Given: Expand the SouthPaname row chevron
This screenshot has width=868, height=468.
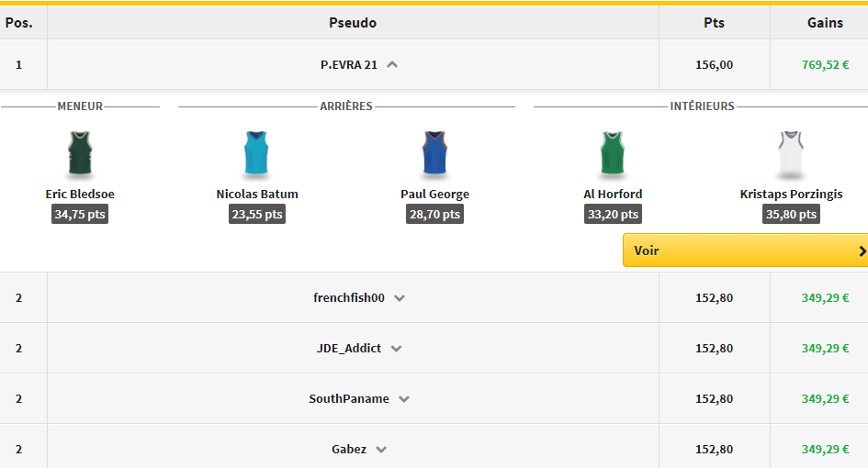Looking at the screenshot, I should click(404, 399).
